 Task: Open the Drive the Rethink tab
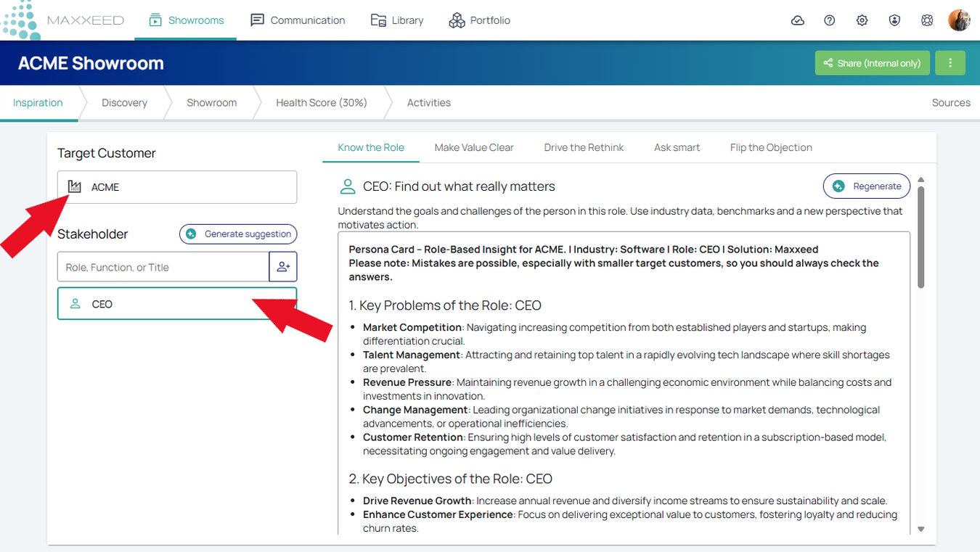pyautogui.click(x=584, y=148)
